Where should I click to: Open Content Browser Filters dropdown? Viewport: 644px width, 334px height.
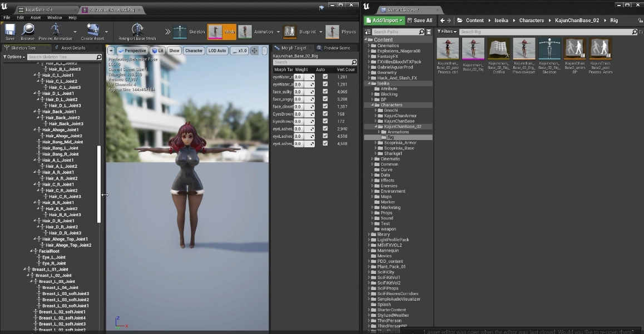(x=447, y=32)
